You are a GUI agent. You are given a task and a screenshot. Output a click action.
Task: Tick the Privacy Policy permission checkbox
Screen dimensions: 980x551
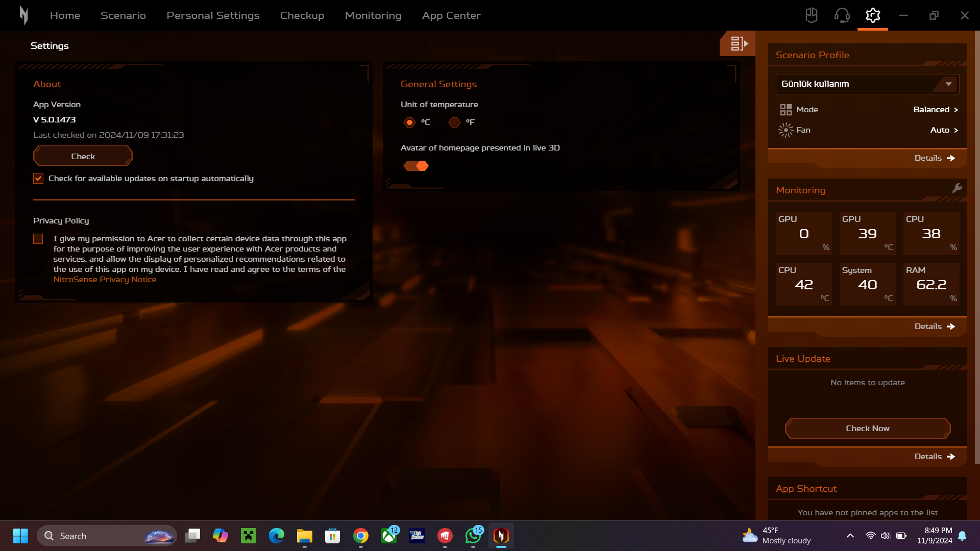pyautogui.click(x=38, y=239)
